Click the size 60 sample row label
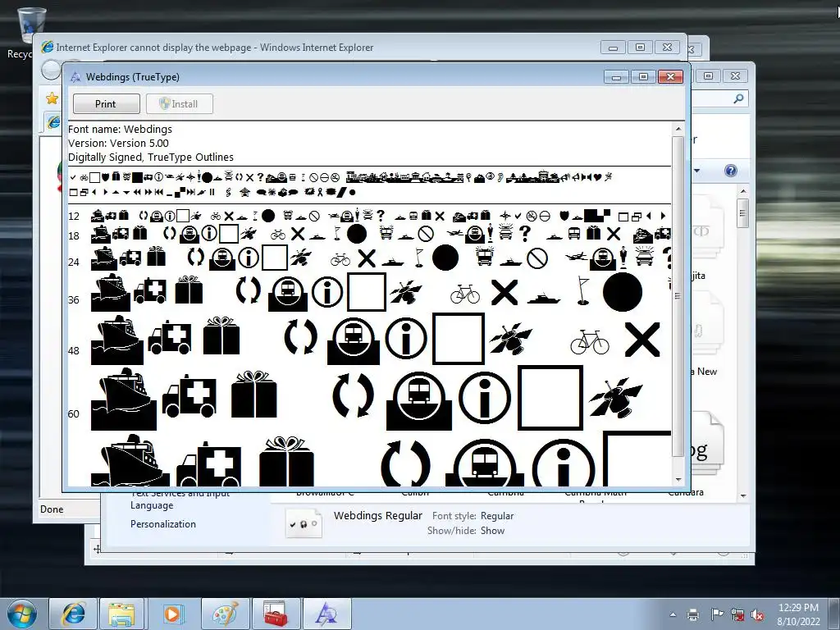The height and width of the screenshot is (630, 840). [x=73, y=413]
